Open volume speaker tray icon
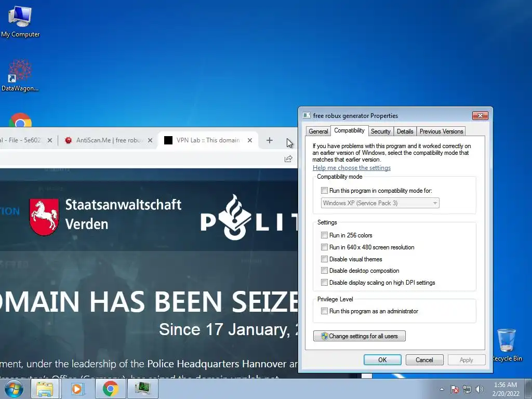The height and width of the screenshot is (399, 532). 480,389
